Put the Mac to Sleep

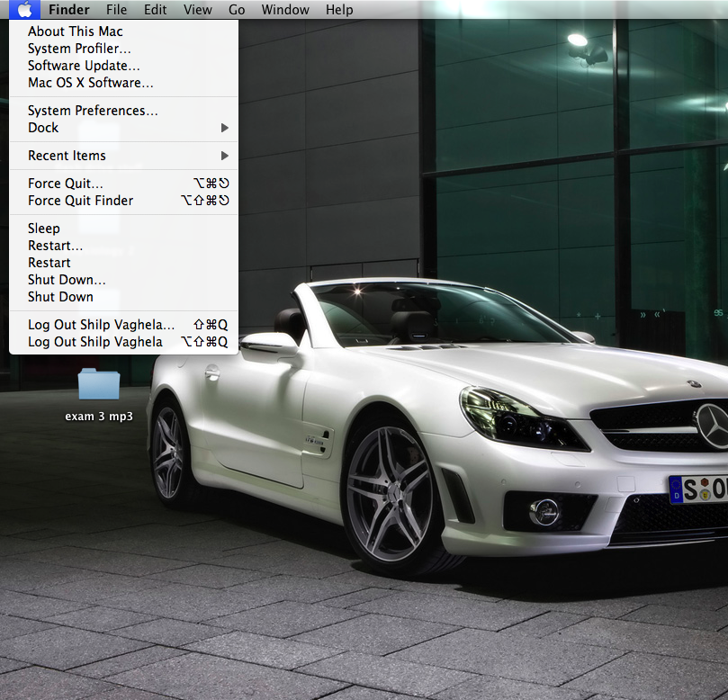44,229
